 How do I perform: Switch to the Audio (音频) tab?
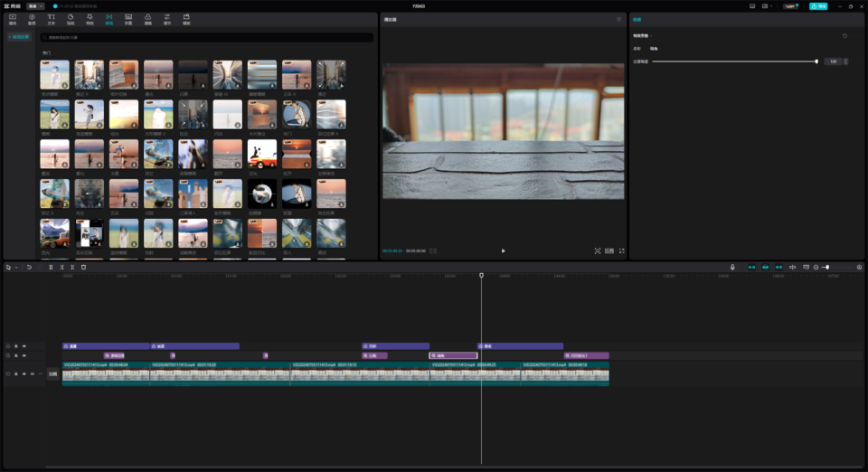pyautogui.click(x=32, y=18)
